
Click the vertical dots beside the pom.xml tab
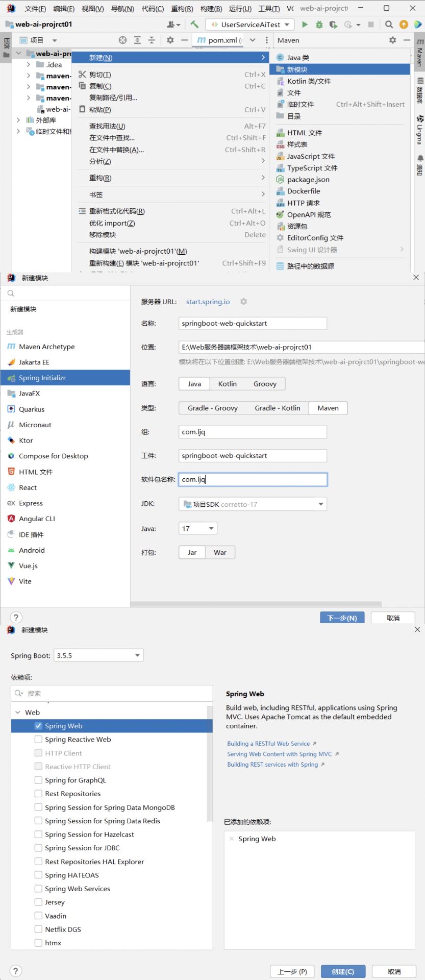click(x=266, y=40)
